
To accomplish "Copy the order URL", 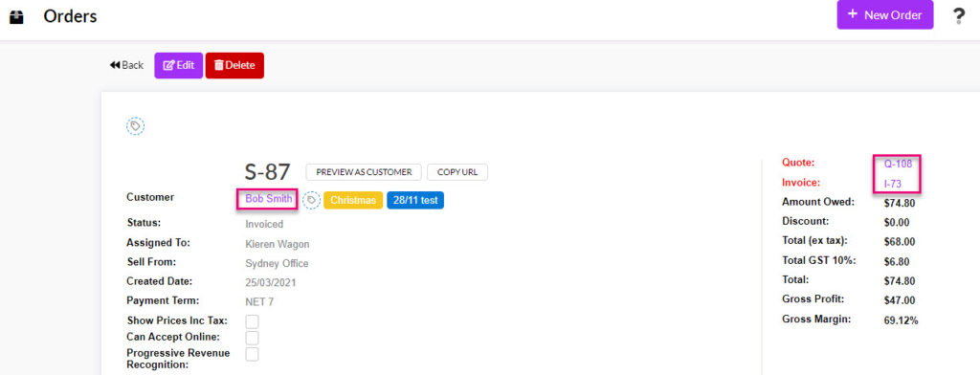I will [457, 172].
